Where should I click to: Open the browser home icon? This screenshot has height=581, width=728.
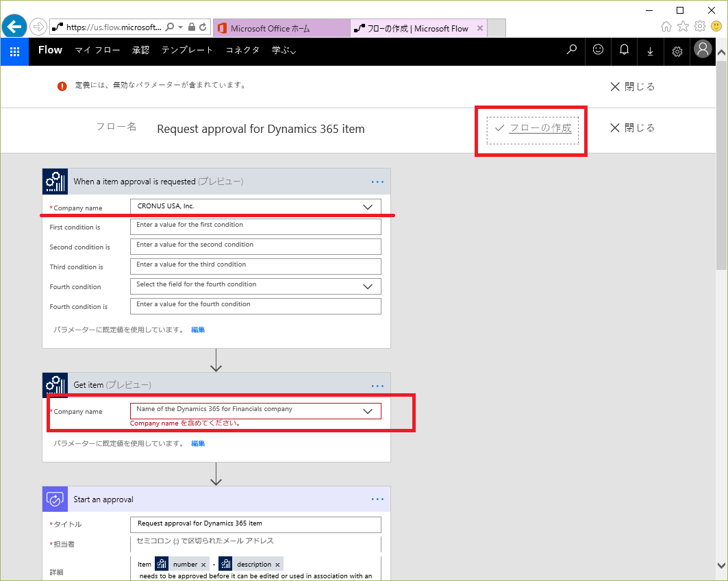(x=666, y=27)
